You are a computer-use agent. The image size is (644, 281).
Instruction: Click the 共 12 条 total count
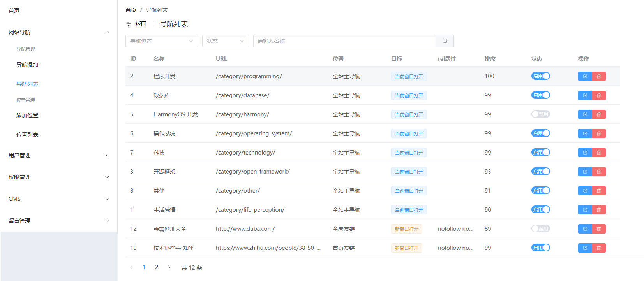pyautogui.click(x=192, y=268)
